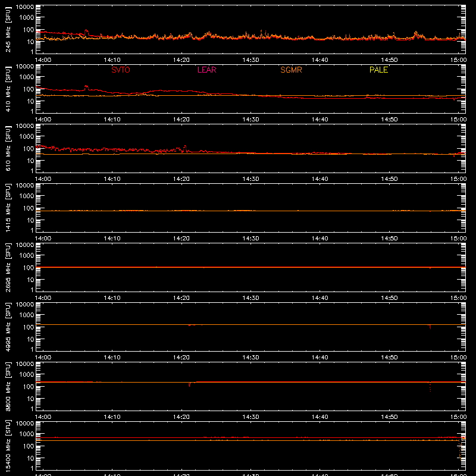This screenshot has height=476, width=476.
Task: Click the LEAR station legend label
Action: pyautogui.click(x=206, y=70)
